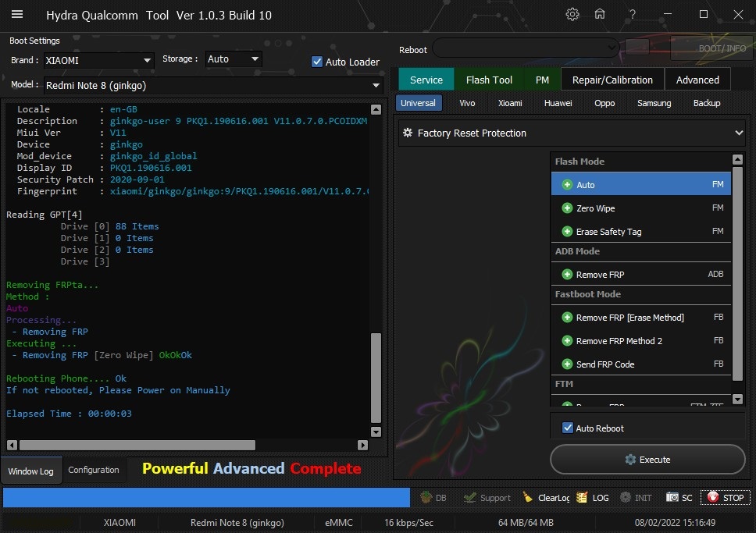This screenshot has height=533, width=756.
Task: Click the plus icon beside Zero Wipe
Action: pyautogui.click(x=567, y=208)
